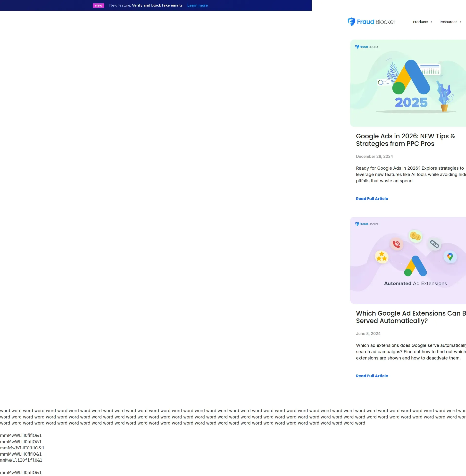The width and height of the screenshot is (466, 476).
Task: Open the Google Ads in 2026 article title
Action: 405,140
